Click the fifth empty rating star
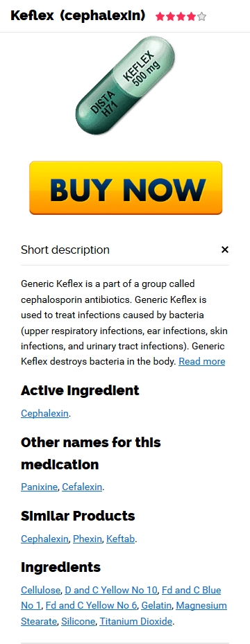The width and height of the screenshot is (250, 644). click(x=201, y=17)
